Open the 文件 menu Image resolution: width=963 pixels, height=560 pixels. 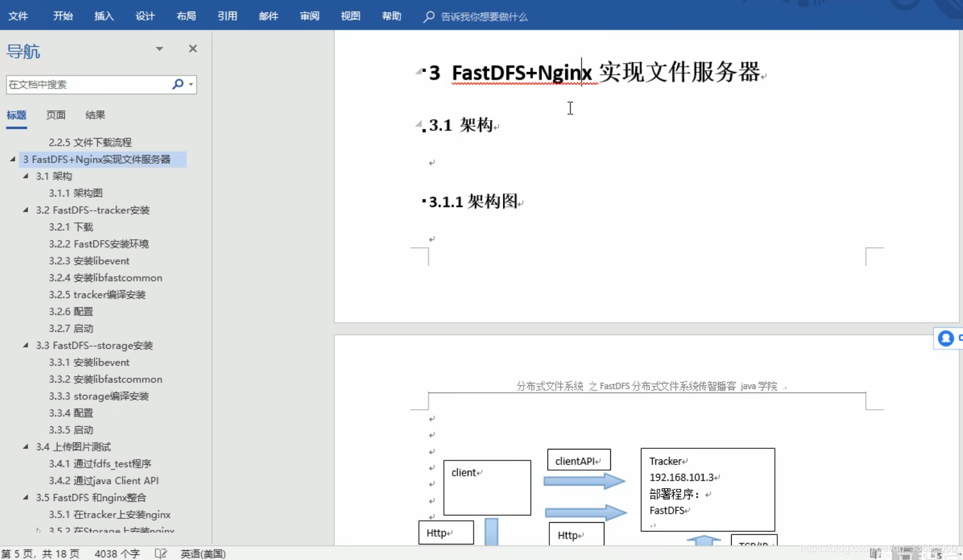(18, 16)
